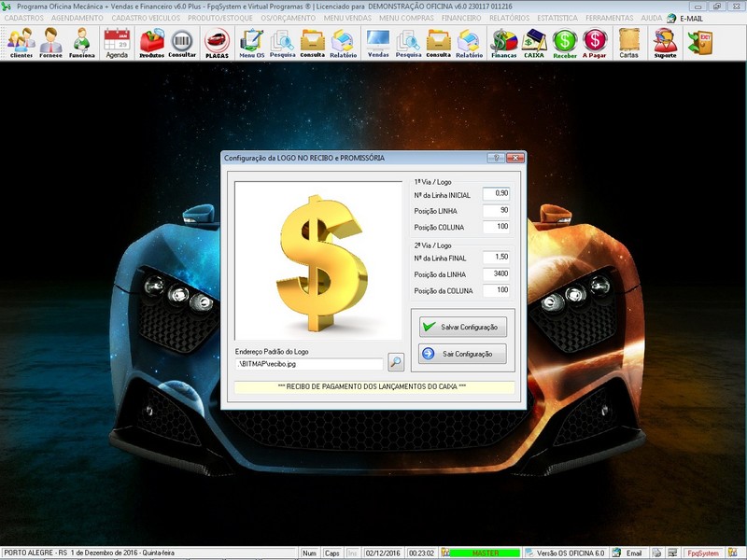Edit 1ª Via Posição LINHA field
Viewport: 747px width, 560px height.
496,211
